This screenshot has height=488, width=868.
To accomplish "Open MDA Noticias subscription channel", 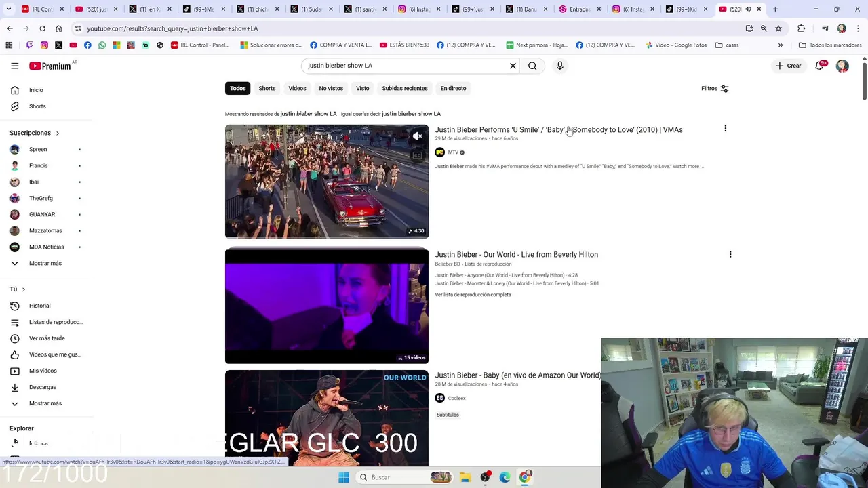I will 46,247.
